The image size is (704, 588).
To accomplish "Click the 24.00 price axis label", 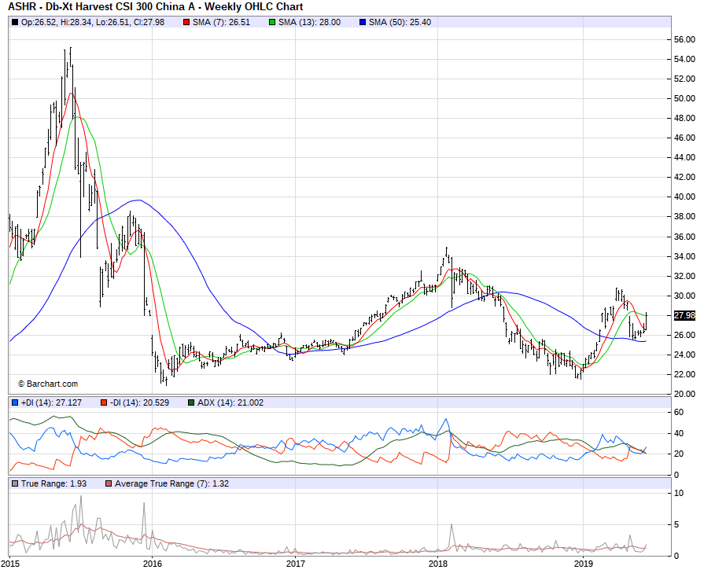I will pyautogui.click(x=684, y=355).
